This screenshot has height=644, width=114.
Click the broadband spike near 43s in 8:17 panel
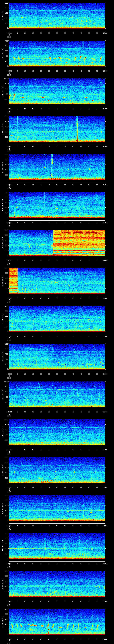(x=77, y=129)
